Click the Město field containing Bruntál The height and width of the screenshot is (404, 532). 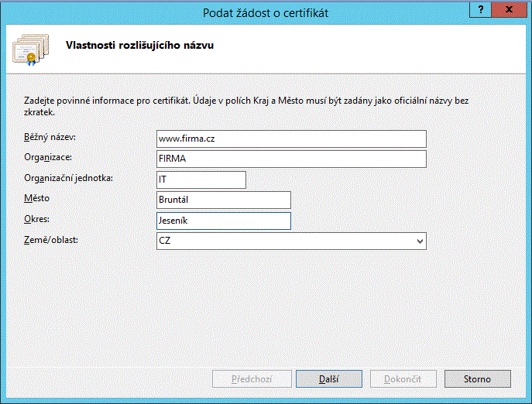click(x=223, y=200)
